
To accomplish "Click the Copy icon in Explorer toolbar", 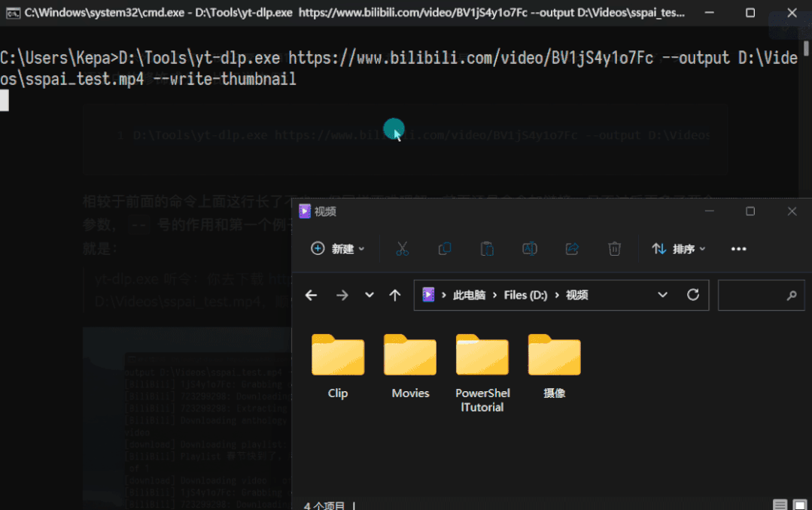I will 444,249.
